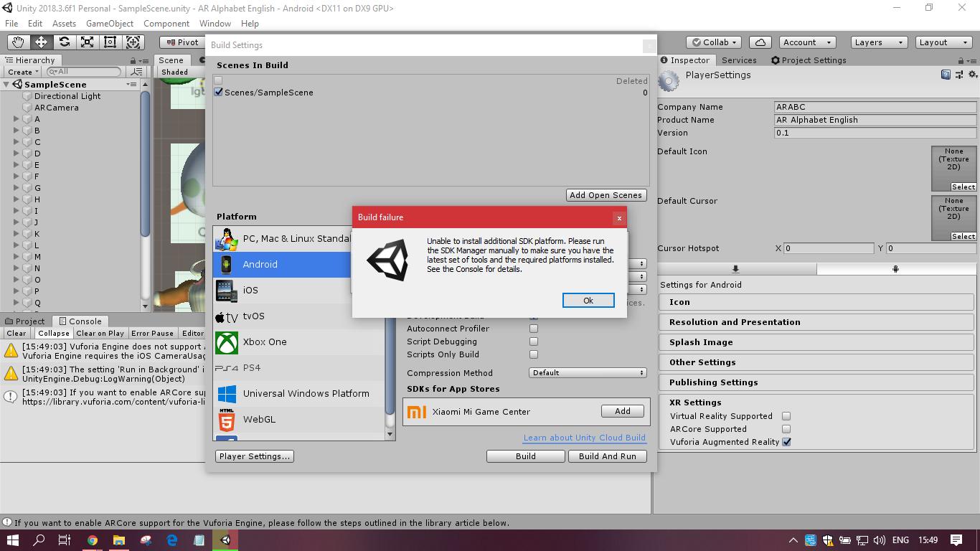980x551 pixels.
Task: Click the Build And Run button
Action: (608, 456)
